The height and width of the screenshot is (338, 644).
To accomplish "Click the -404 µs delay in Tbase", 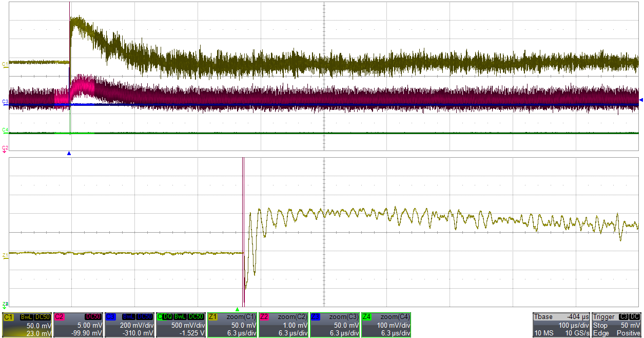I will (x=579, y=317).
